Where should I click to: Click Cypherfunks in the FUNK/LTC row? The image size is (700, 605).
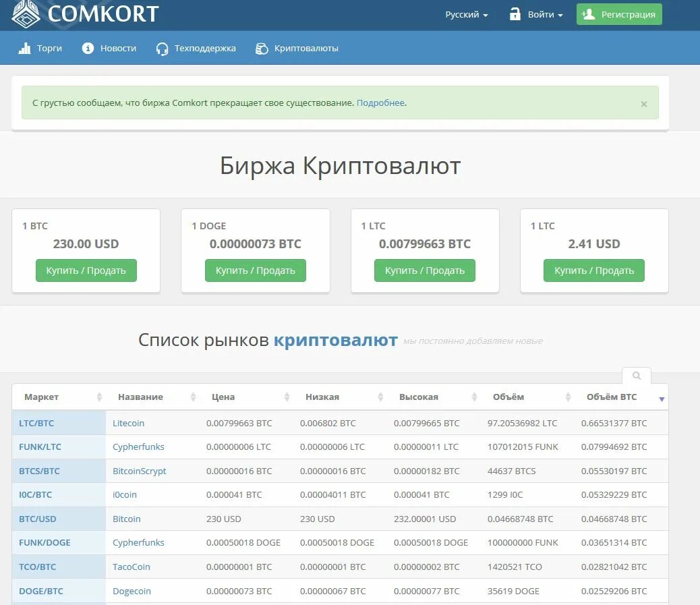click(x=138, y=447)
